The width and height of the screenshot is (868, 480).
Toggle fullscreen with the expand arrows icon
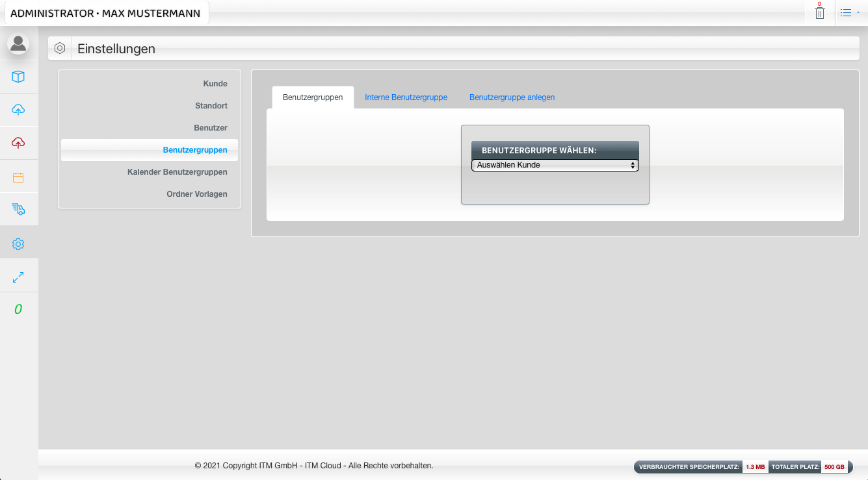(x=18, y=277)
